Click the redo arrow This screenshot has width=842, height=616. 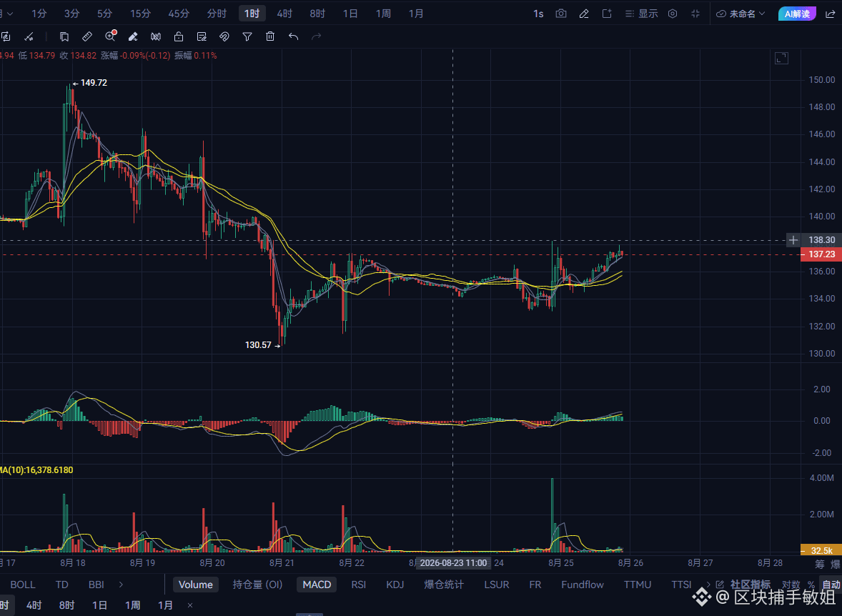317,36
